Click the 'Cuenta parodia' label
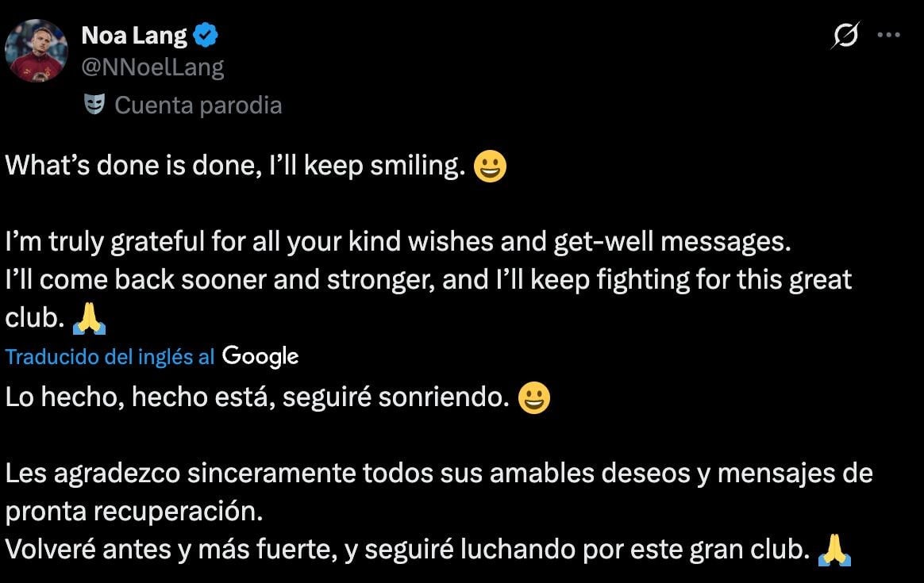 tap(198, 104)
